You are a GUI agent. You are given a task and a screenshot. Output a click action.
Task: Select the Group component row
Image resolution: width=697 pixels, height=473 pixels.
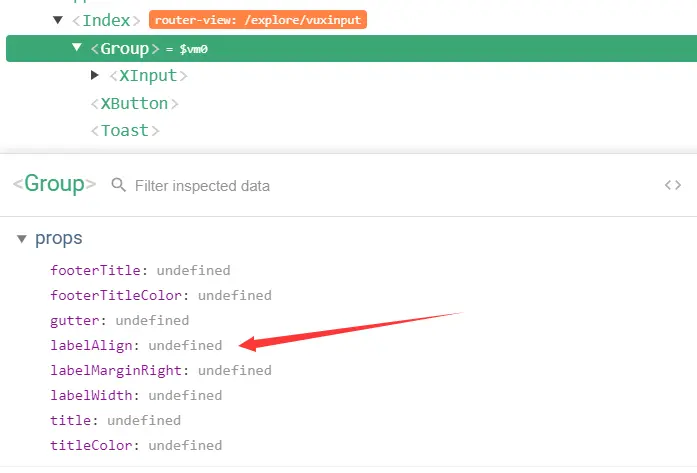[x=351, y=48]
